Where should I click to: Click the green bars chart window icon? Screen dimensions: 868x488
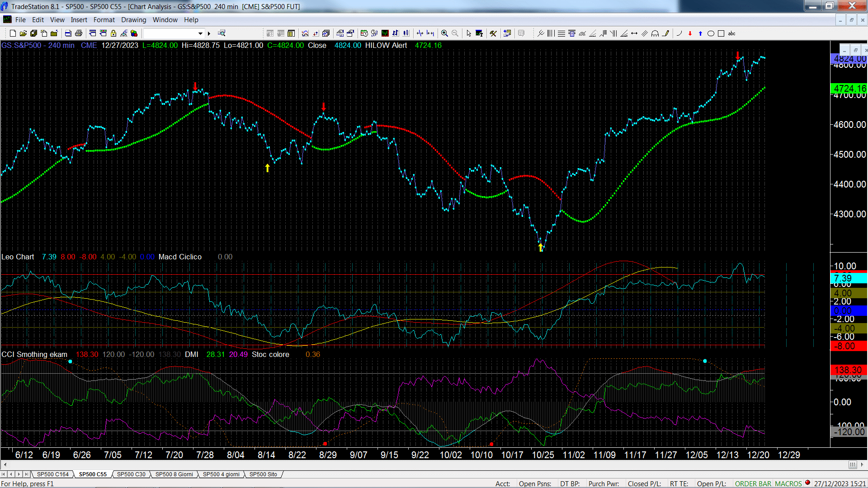[x=385, y=33]
